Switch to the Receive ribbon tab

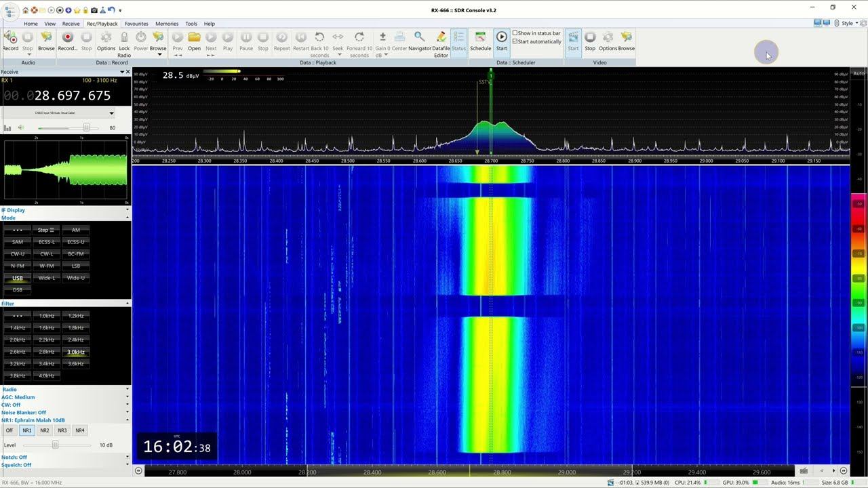point(71,24)
